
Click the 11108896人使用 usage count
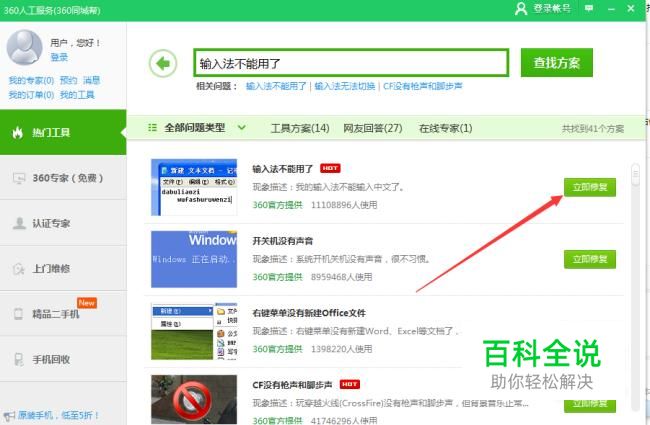[x=344, y=205]
